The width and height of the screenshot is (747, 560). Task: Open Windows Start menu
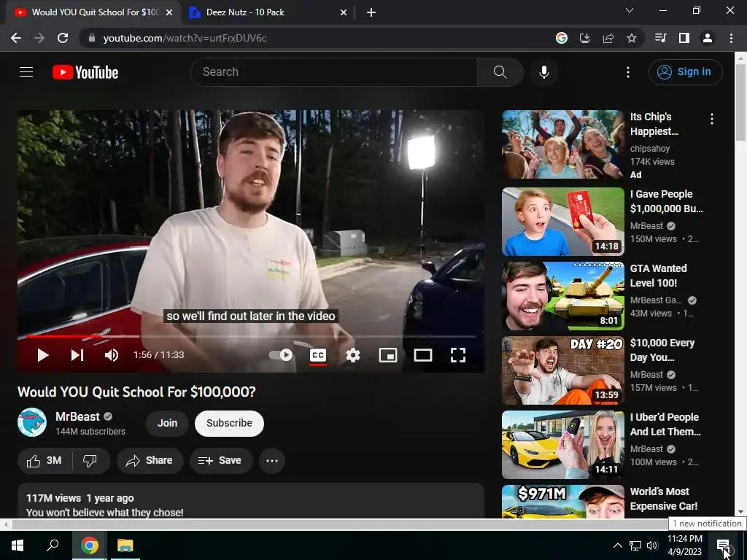pyautogui.click(x=18, y=545)
